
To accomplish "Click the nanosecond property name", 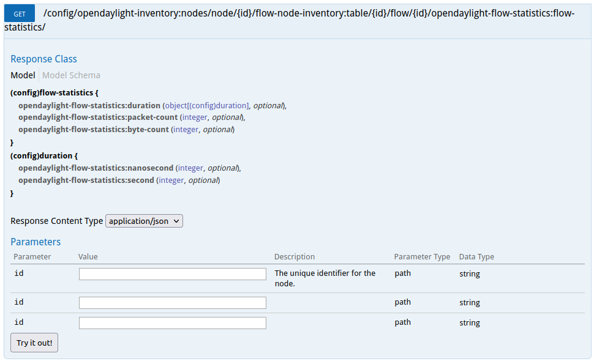I will pyautogui.click(x=96, y=168).
